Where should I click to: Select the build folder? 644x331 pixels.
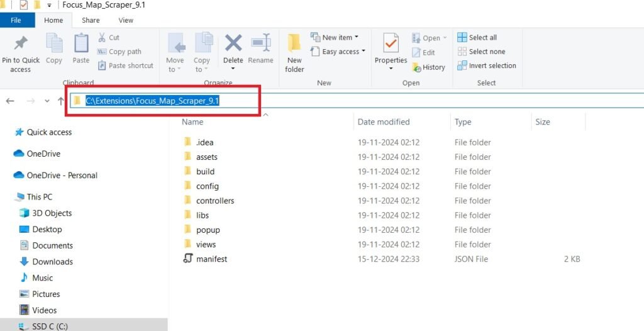(199, 171)
